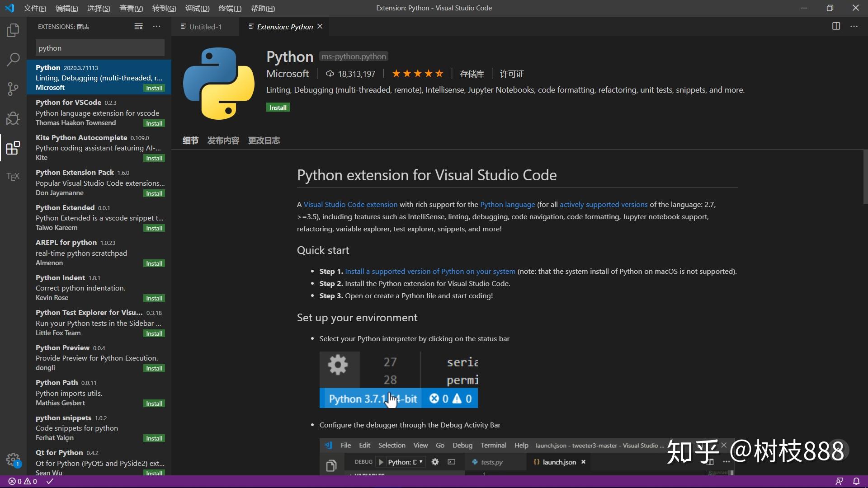
Task: Open the Search sidebar
Action: pos(13,59)
